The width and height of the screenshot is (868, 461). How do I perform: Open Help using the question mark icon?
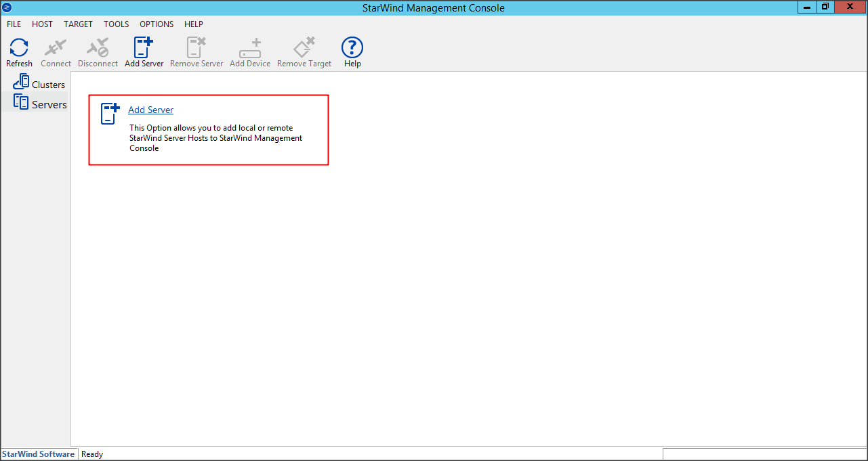point(352,48)
